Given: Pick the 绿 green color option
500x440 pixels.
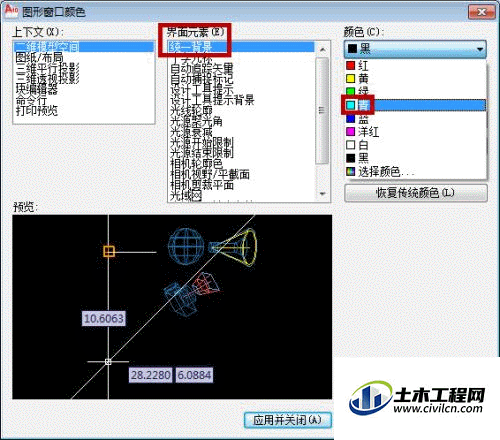Looking at the screenshot, I should (415, 91).
